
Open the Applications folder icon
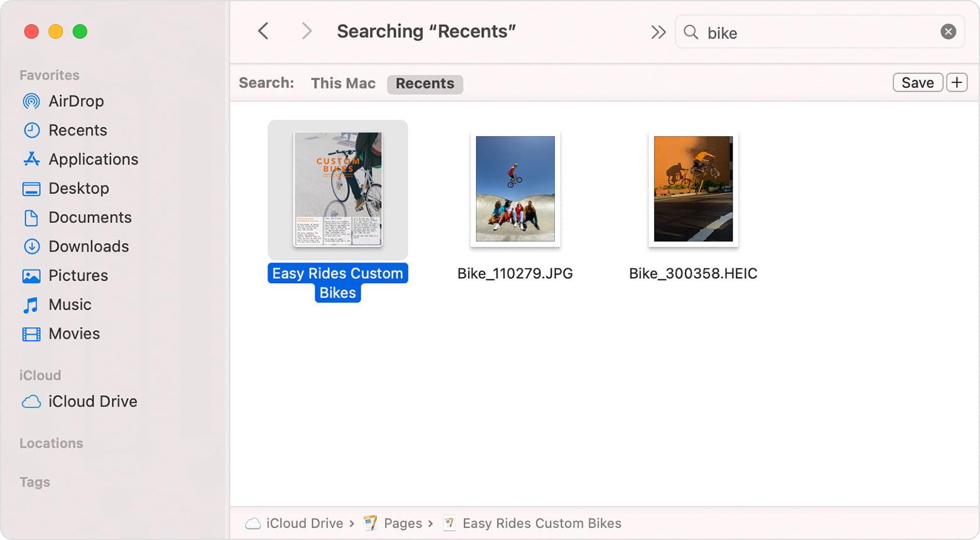click(31, 159)
